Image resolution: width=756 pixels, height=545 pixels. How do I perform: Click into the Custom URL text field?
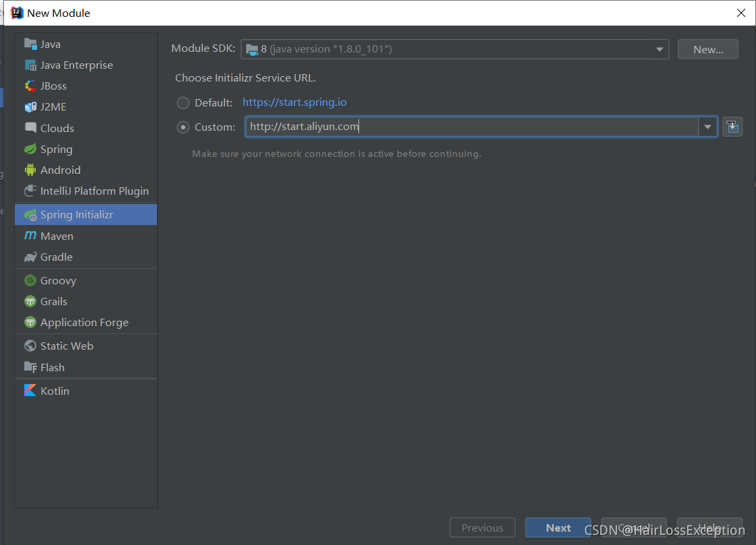pos(472,127)
